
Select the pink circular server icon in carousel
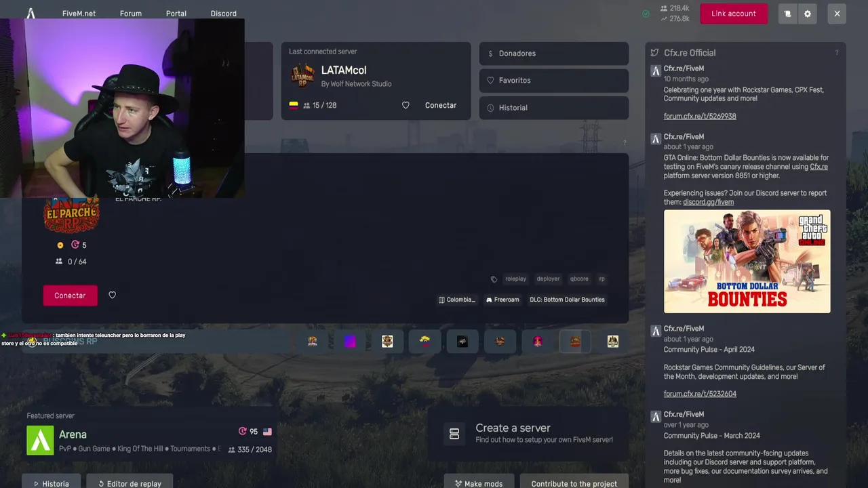538,342
